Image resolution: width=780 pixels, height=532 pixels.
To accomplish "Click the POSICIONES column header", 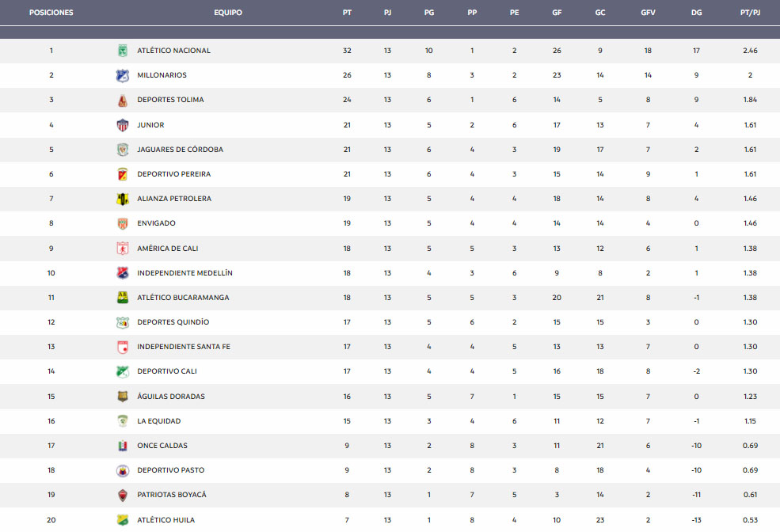I will pyautogui.click(x=51, y=13).
